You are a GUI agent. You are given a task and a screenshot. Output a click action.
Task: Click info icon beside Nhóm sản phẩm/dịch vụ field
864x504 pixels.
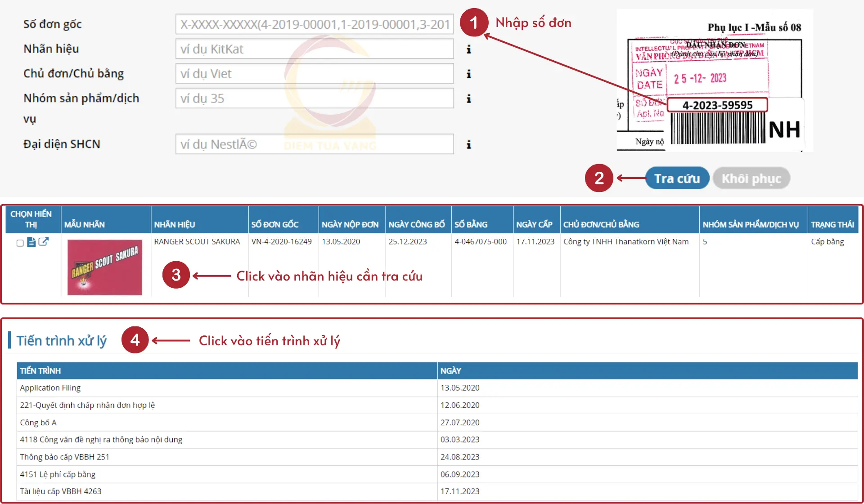(468, 98)
